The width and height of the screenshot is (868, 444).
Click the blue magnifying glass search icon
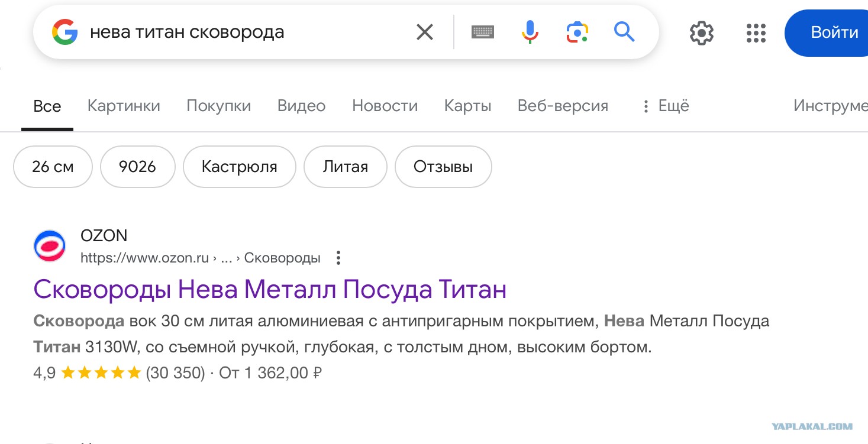[624, 31]
